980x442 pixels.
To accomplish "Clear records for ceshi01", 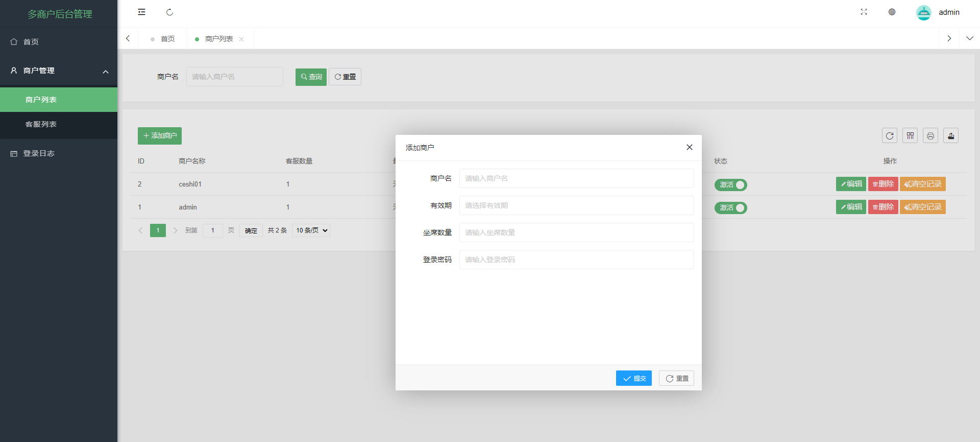I will pos(923,184).
